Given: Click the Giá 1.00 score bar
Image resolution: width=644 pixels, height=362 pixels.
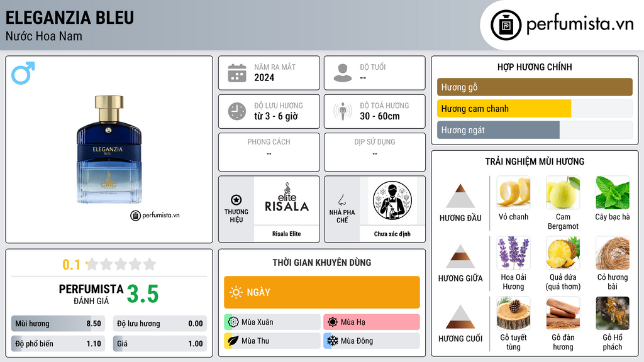Looking at the screenshot, I should 160,344.
